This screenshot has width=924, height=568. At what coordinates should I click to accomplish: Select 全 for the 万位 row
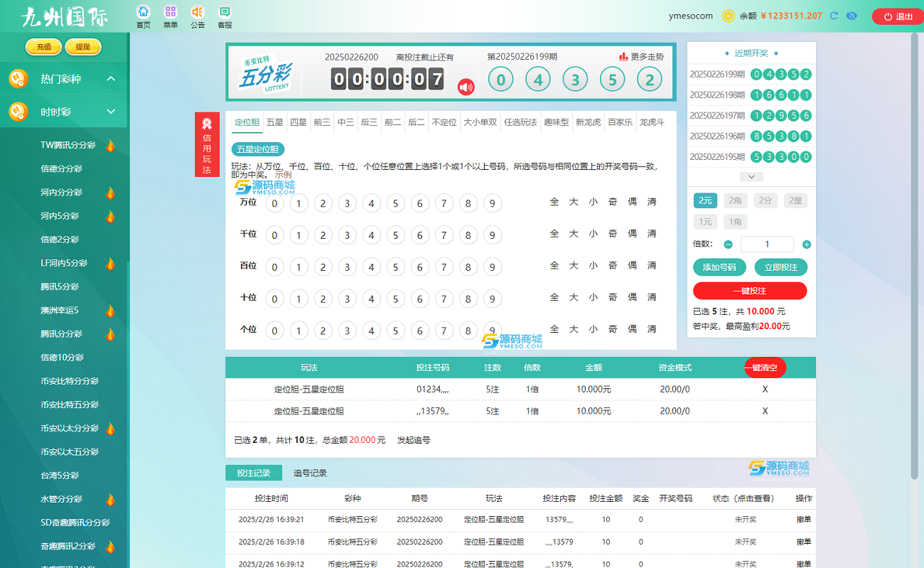[554, 202]
